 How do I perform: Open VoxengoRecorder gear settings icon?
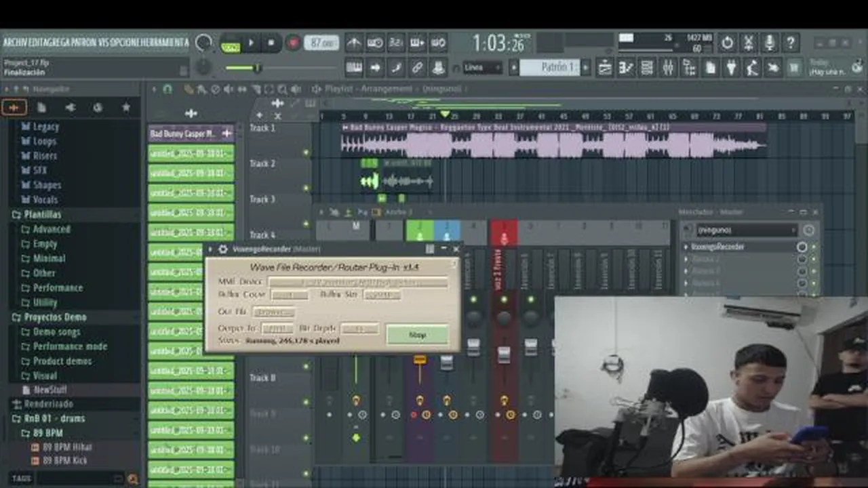point(222,249)
